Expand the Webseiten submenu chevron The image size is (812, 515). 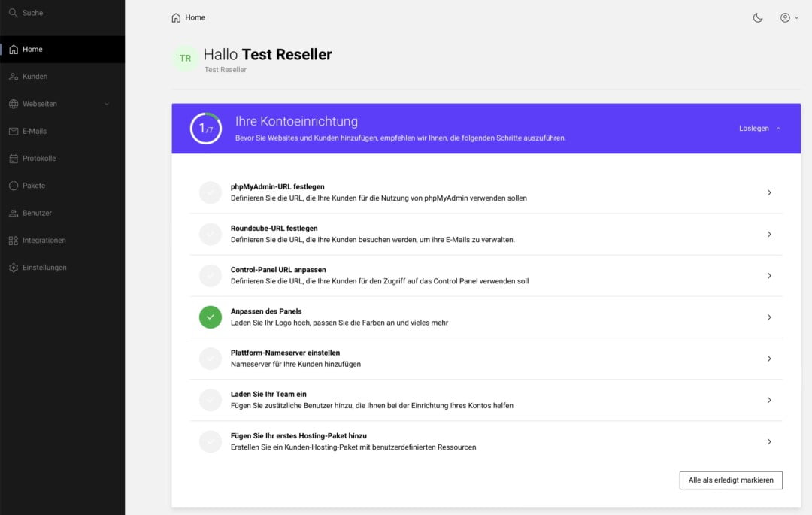pos(107,104)
